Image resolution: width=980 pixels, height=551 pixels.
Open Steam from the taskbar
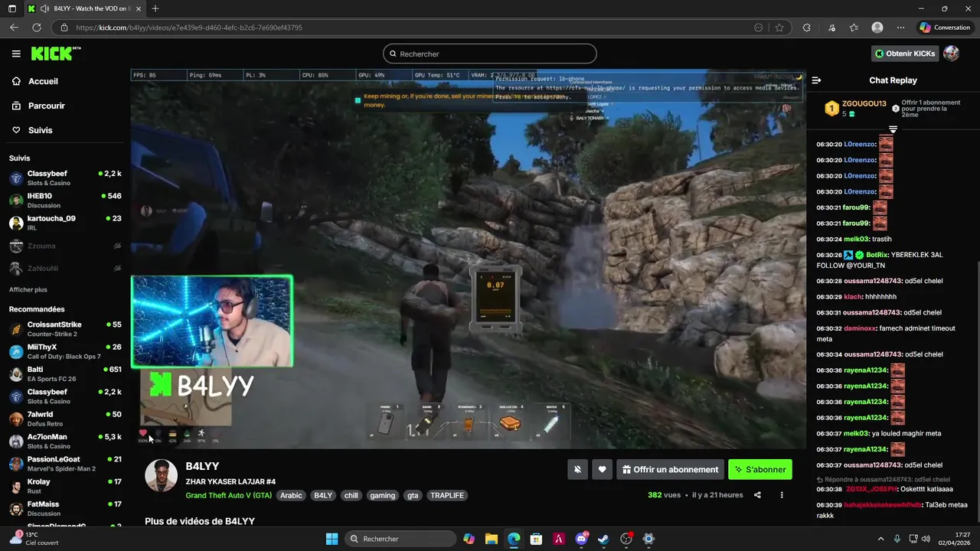click(603, 539)
